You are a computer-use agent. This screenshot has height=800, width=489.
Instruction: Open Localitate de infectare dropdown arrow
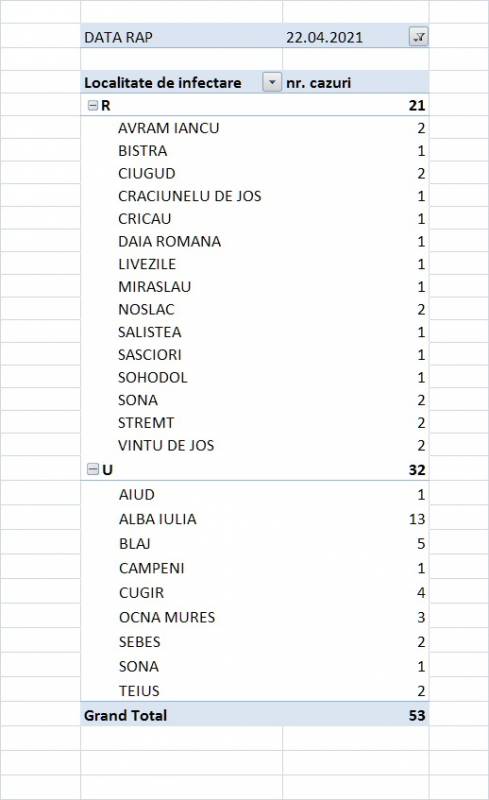coord(272,82)
